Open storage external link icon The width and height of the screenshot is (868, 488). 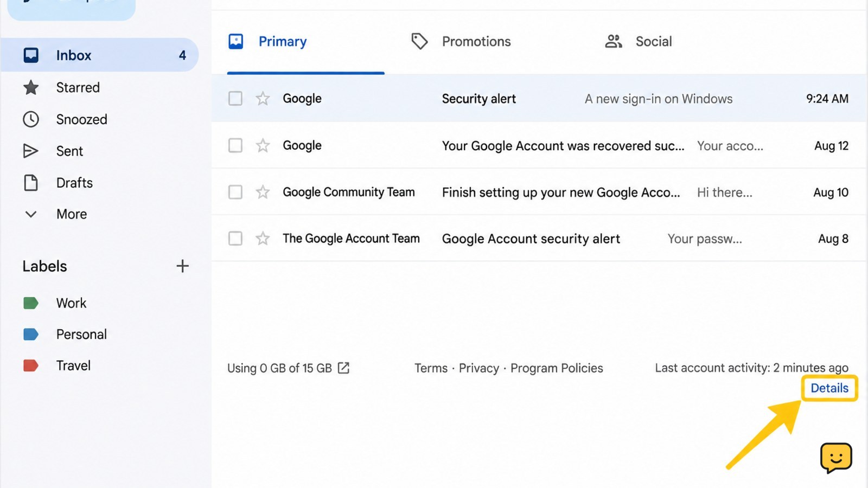[343, 368]
